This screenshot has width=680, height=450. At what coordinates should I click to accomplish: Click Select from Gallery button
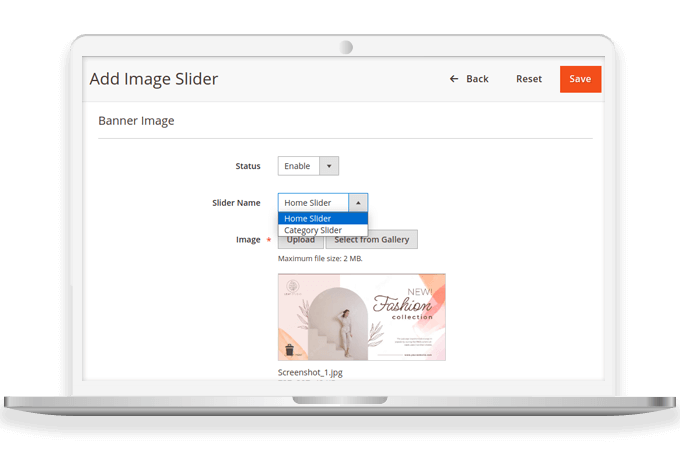pyautogui.click(x=372, y=240)
